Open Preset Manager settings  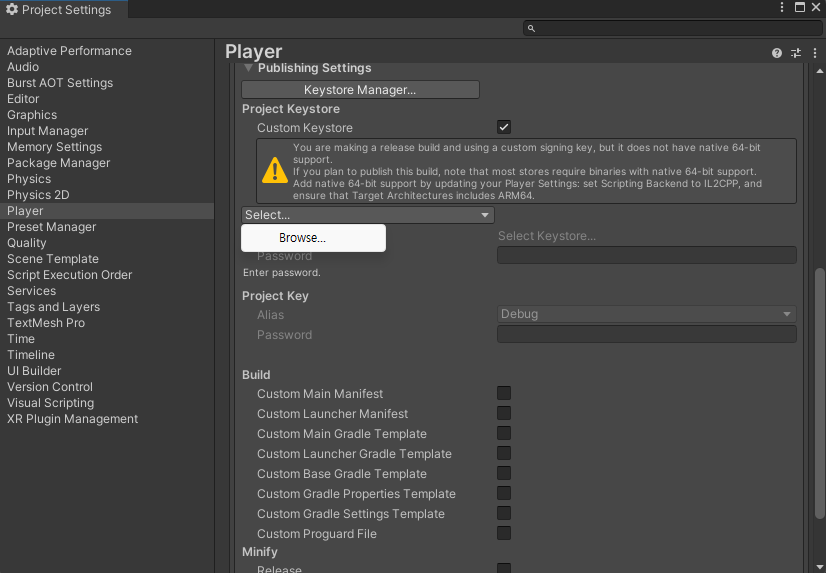[x=52, y=227]
